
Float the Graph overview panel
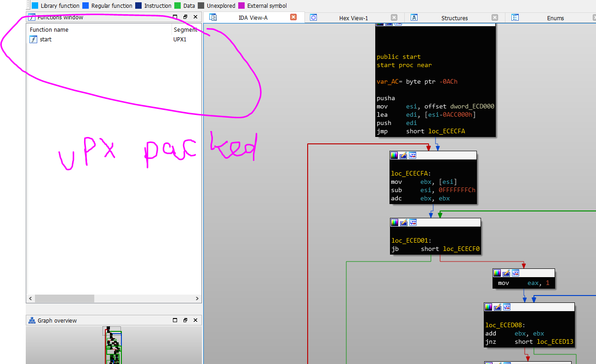pos(185,320)
